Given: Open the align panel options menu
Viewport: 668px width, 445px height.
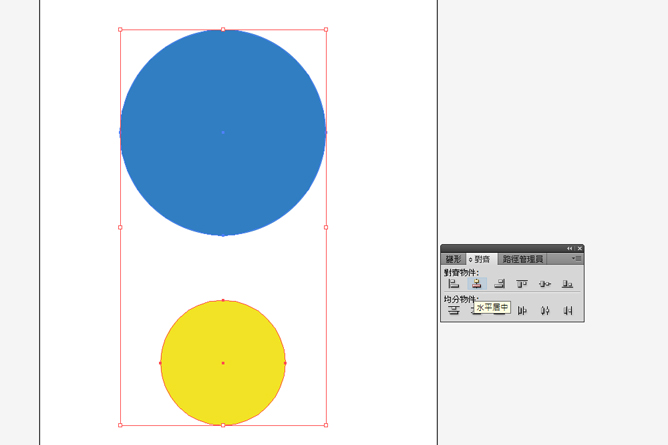Looking at the screenshot, I should click(x=576, y=258).
